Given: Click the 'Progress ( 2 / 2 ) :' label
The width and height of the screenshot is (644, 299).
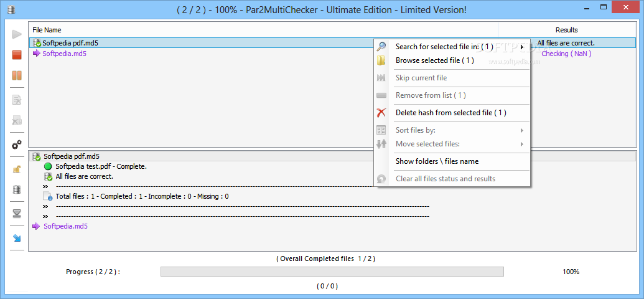Looking at the screenshot, I should click(x=93, y=272).
